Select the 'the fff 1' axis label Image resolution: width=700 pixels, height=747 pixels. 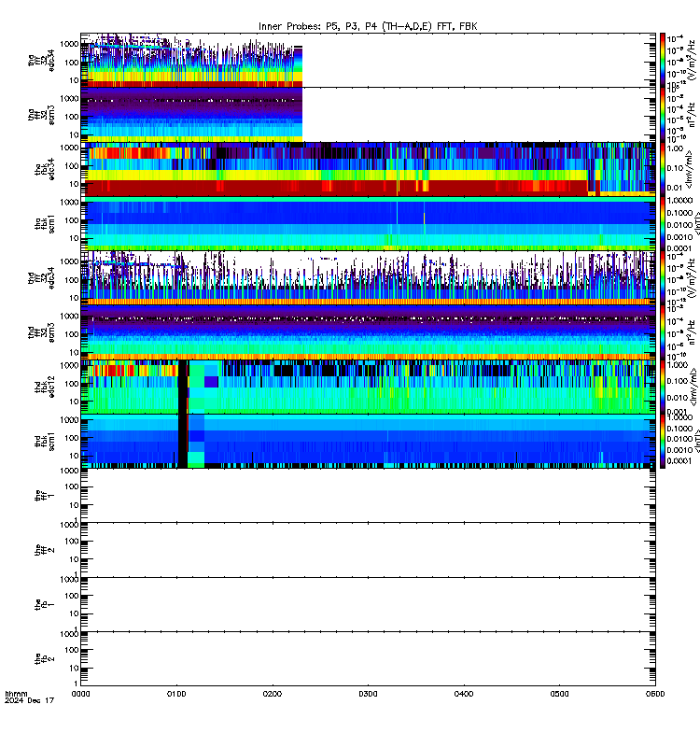click(x=45, y=496)
